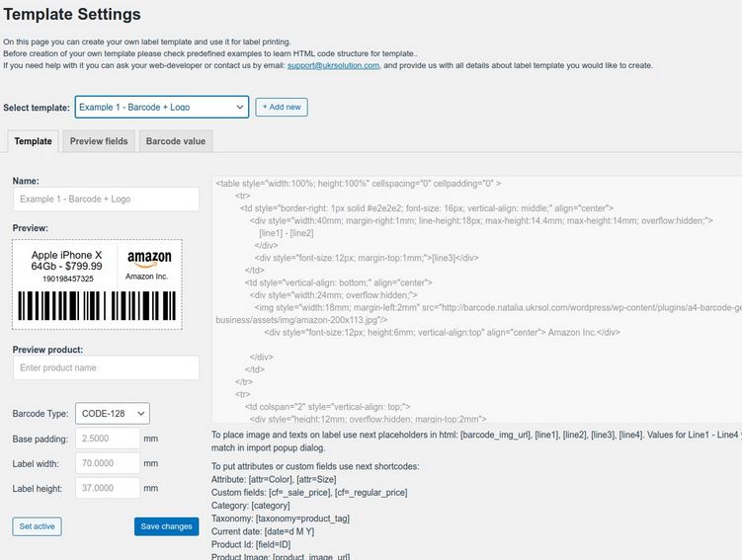Image resolution: width=742 pixels, height=560 pixels.
Task: Expand the Barcode Type CODE-128 dropdown
Action: [x=113, y=414]
